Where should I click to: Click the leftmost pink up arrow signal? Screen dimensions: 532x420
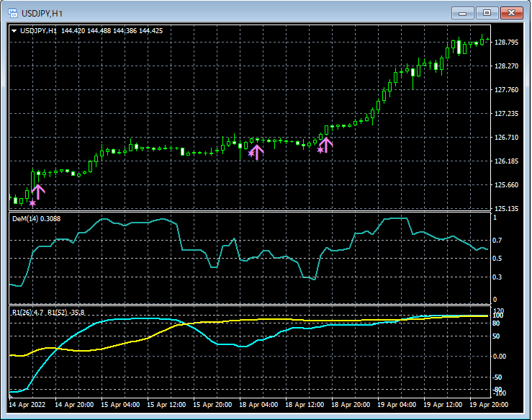pos(37,191)
